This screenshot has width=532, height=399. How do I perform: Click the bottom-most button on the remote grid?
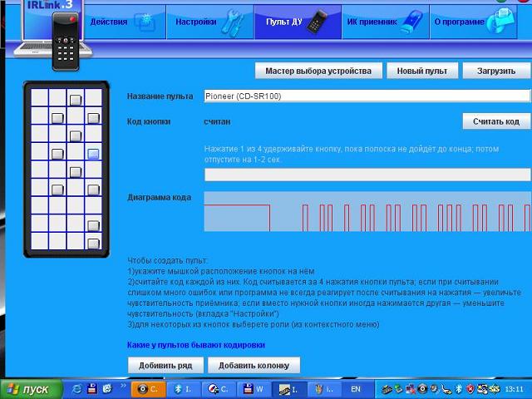pos(93,244)
